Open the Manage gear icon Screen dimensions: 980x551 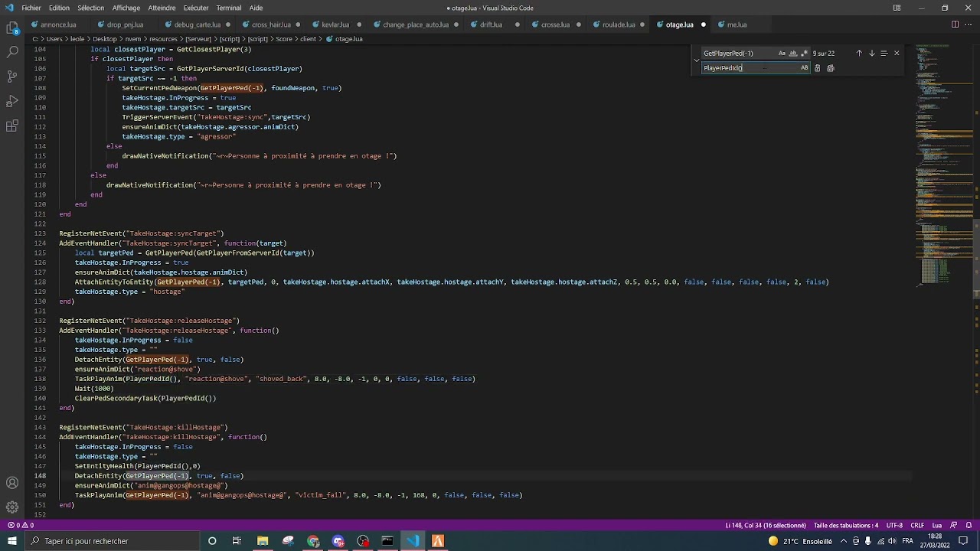point(12,507)
